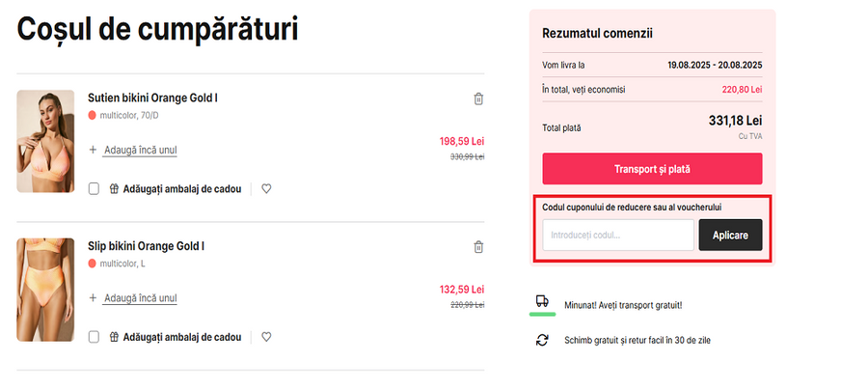
Task: Click the plus icon under Sutien bikini
Action: coord(94,150)
